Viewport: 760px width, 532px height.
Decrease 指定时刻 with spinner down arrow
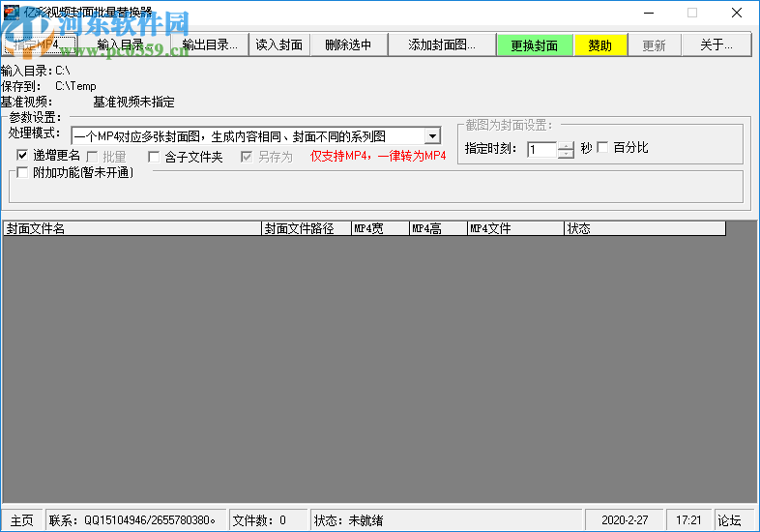click(566, 154)
